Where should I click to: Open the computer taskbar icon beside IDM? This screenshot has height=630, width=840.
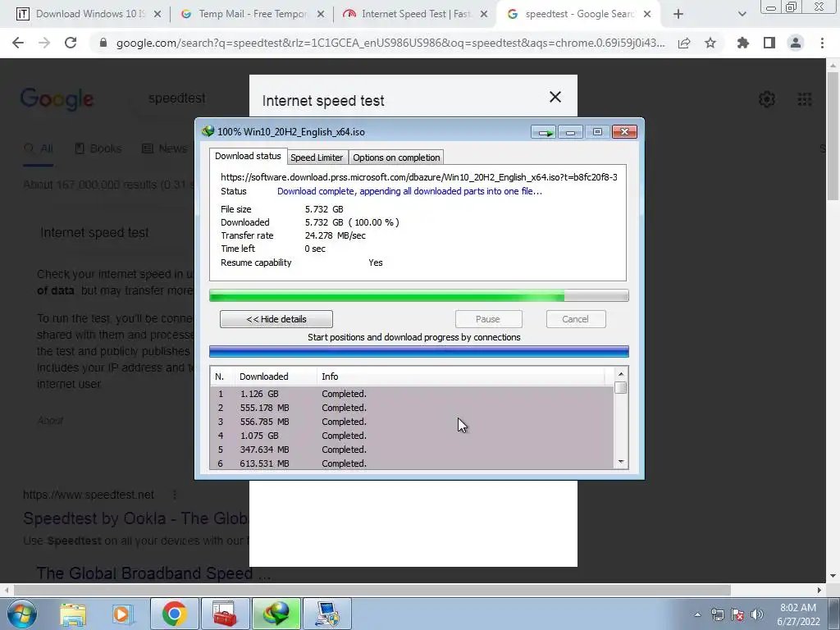pyautogui.click(x=326, y=614)
